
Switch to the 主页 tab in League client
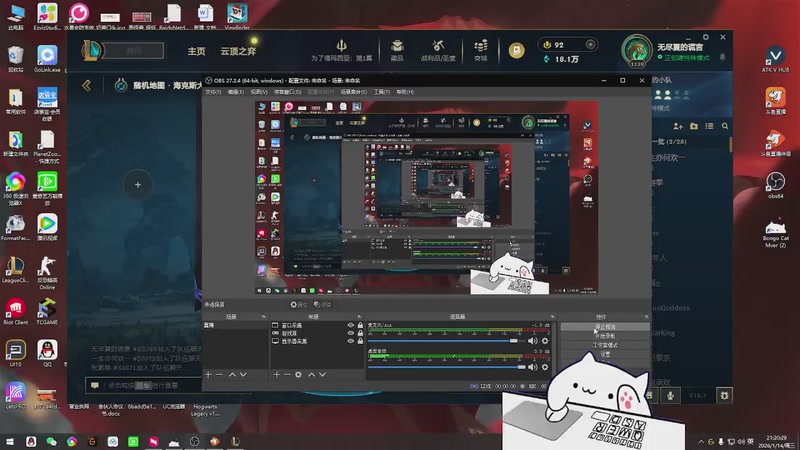tap(196, 51)
